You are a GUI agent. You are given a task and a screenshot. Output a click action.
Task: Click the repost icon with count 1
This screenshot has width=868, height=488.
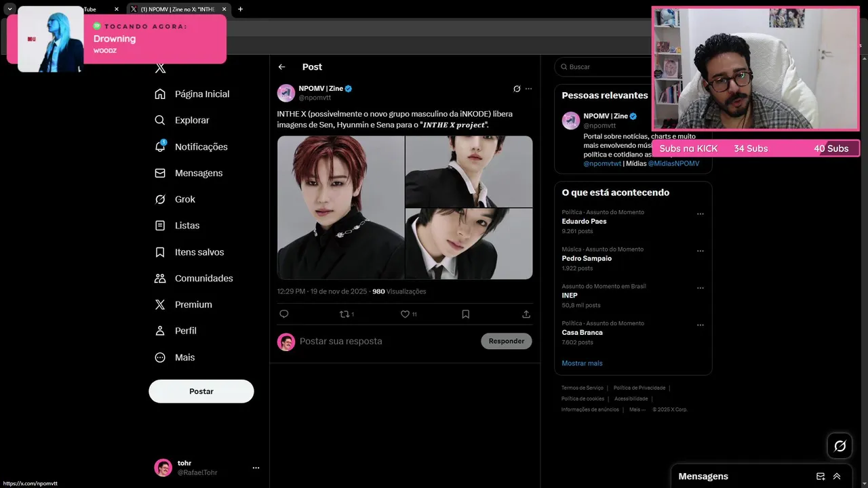[x=347, y=314]
